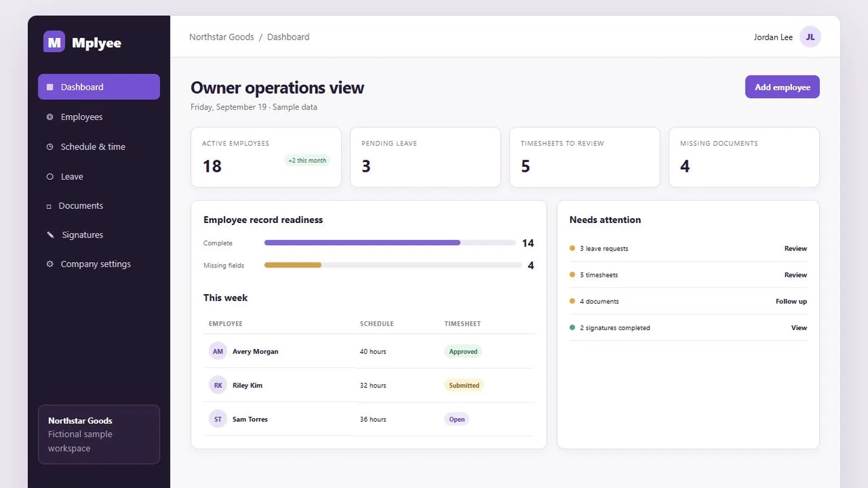View the 2 signatures completed

(799, 328)
